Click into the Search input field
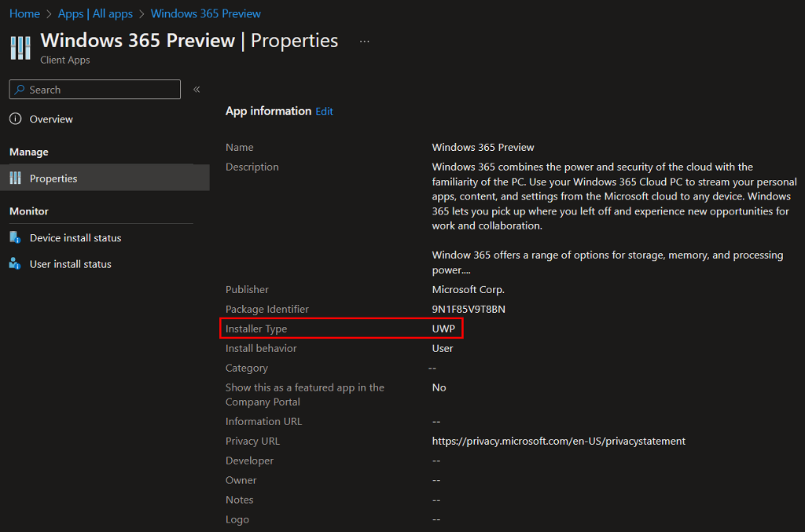 pyautogui.click(x=102, y=90)
